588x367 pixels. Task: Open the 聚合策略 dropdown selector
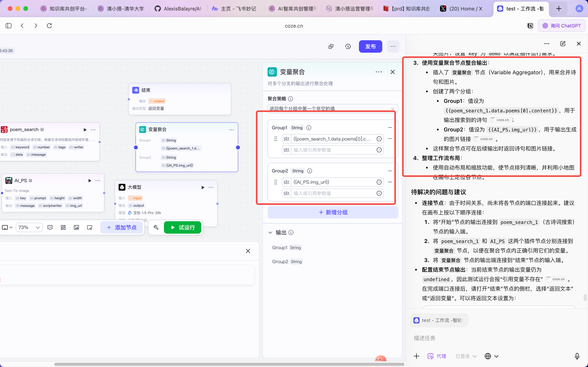pos(333,108)
